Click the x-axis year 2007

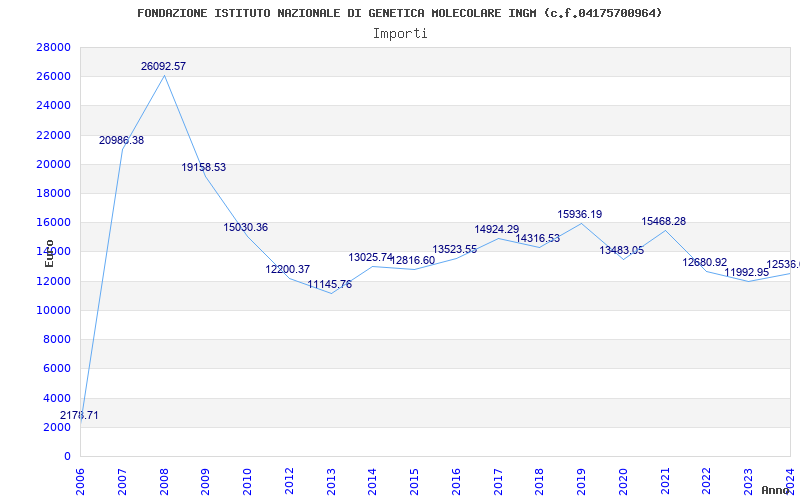(x=122, y=482)
